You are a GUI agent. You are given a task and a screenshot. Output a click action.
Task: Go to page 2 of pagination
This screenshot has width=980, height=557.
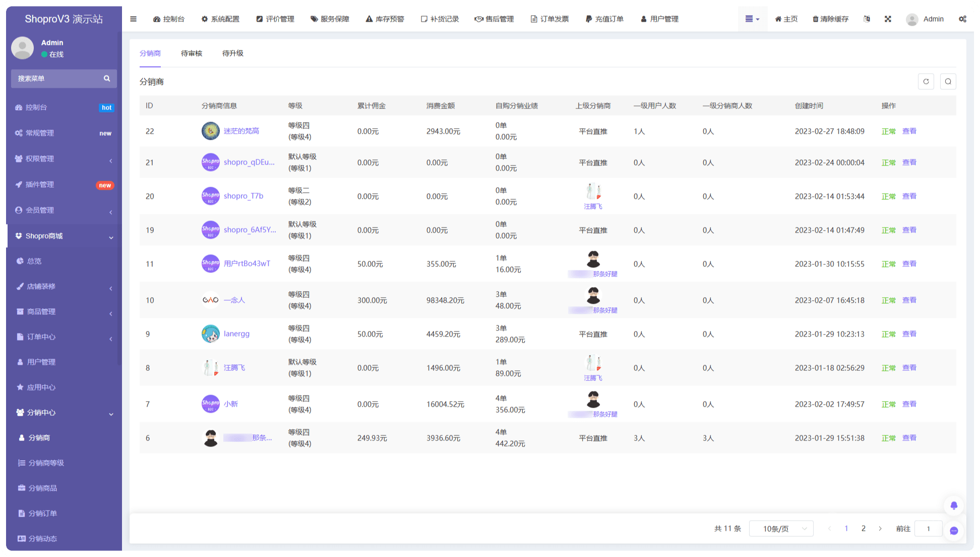(x=864, y=529)
